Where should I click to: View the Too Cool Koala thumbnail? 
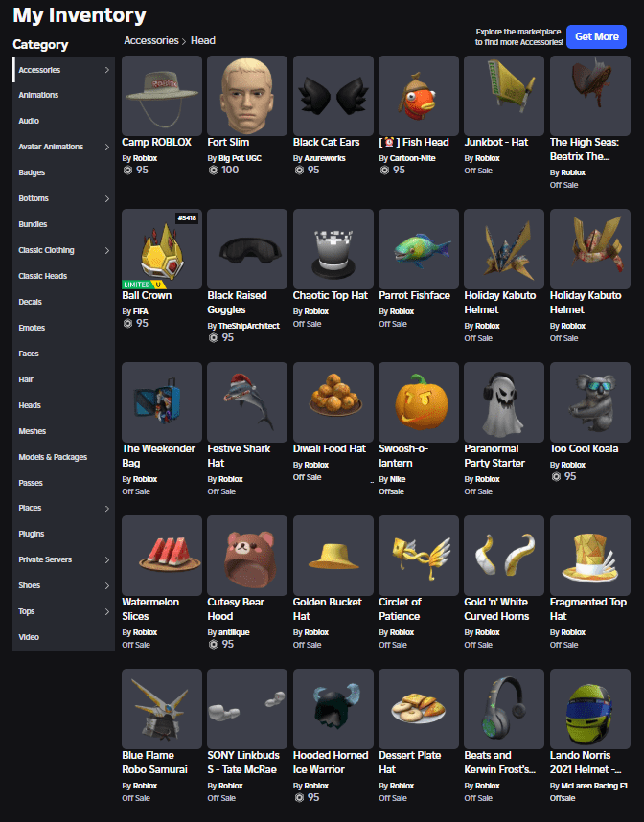(x=590, y=402)
